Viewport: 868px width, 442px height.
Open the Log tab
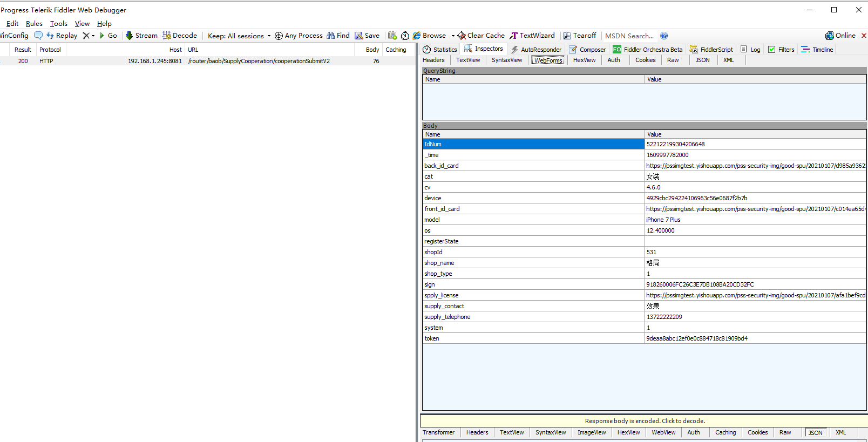pyautogui.click(x=750, y=50)
